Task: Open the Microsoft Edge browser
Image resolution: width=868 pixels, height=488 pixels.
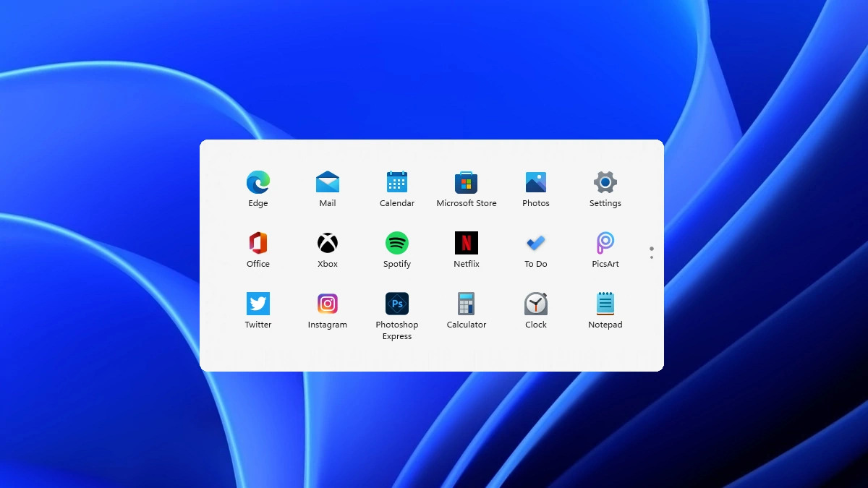Action: click(258, 183)
